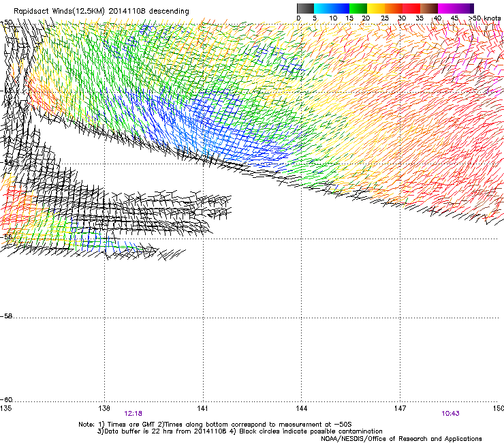Click the legend tick label 40
Image resolution: width=504 pixels, height=443 pixels.
tap(437, 18)
